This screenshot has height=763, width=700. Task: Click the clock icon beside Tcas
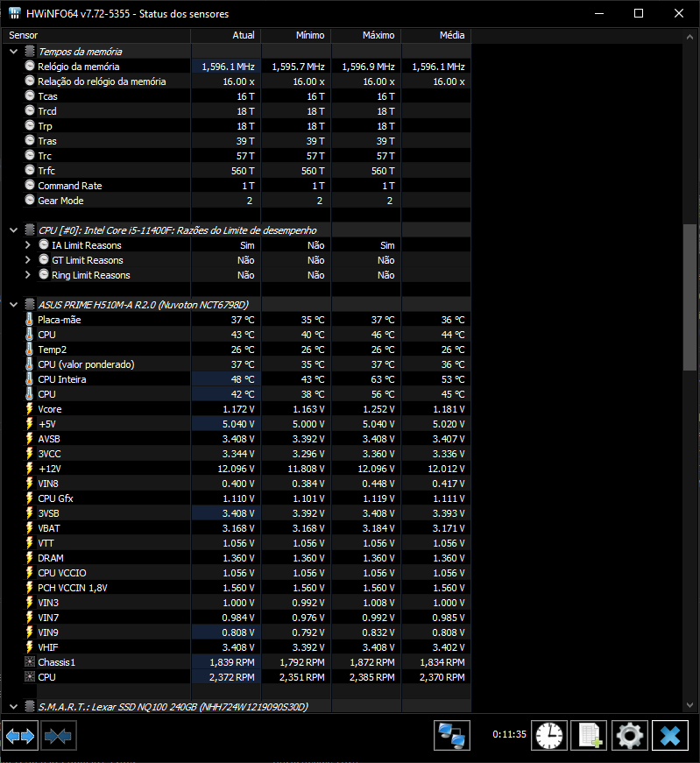pyautogui.click(x=30, y=95)
